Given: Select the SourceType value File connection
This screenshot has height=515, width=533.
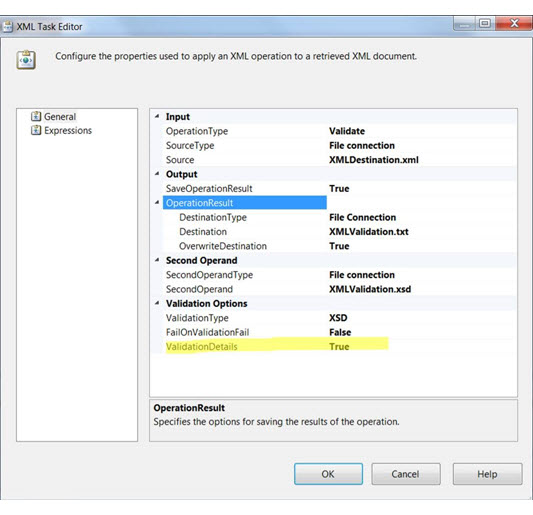Looking at the screenshot, I should pos(362,145).
